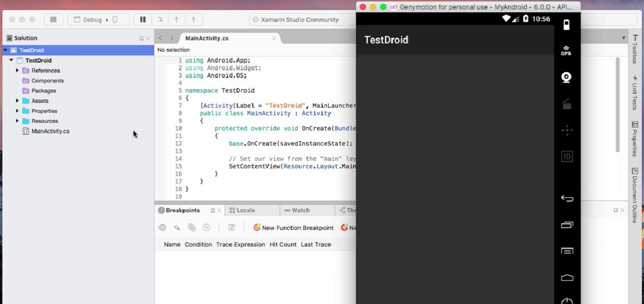Select the Components node
This screenshot has height=304, width=644.
click(x=48, y=81)
